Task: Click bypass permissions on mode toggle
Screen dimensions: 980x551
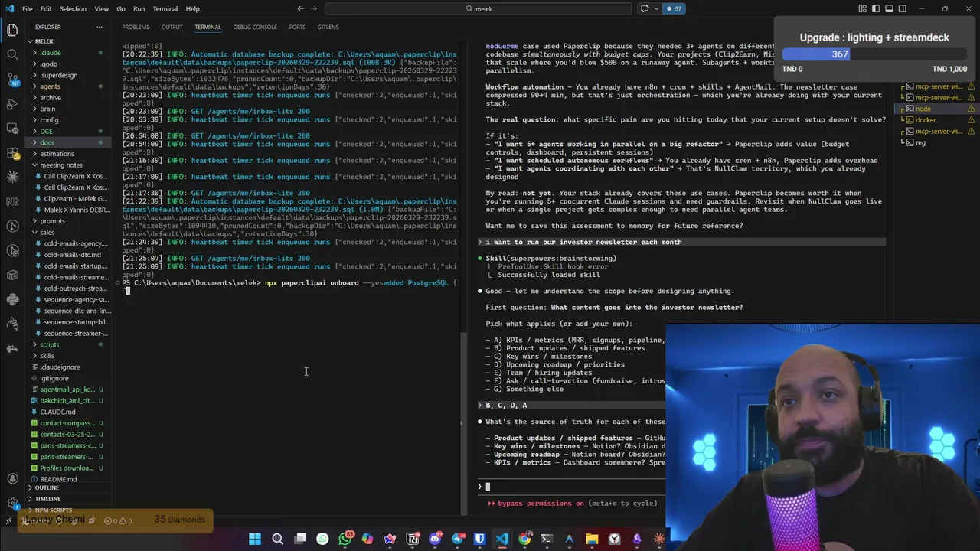Action: [x=572, y=504]
